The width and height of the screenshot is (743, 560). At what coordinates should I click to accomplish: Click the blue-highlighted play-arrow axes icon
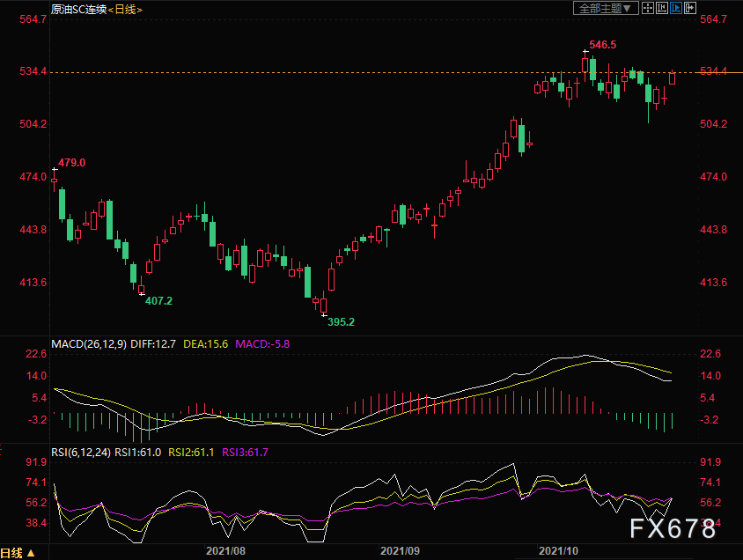[676, 8]
